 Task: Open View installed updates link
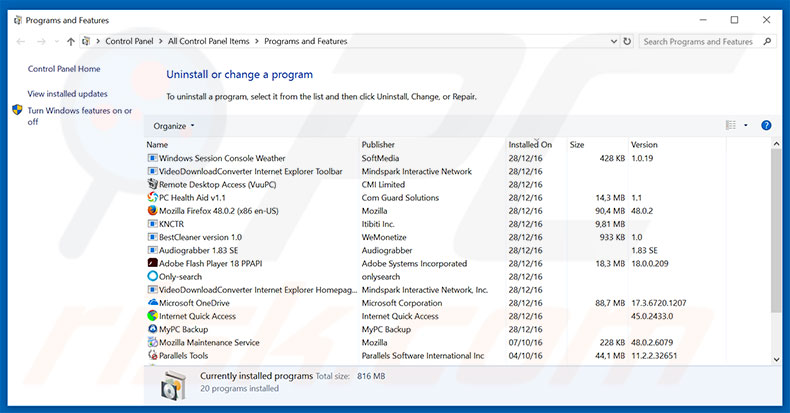pyautogui.click(x=68, y=94)
